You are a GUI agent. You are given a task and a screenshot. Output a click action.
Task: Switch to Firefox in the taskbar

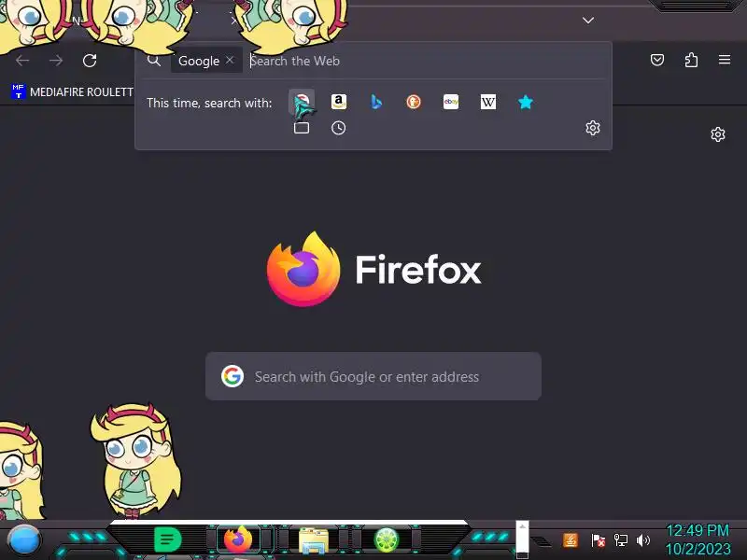(238, 539)
